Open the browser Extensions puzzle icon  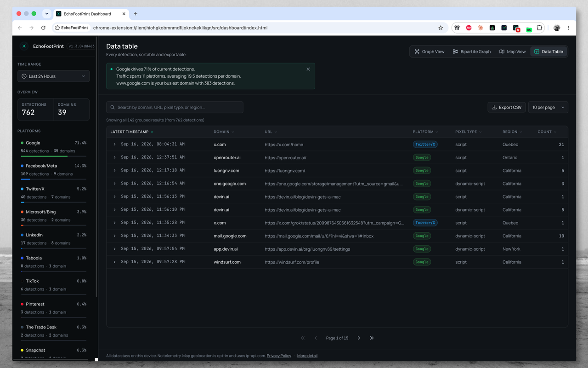[x=539, y=28]
